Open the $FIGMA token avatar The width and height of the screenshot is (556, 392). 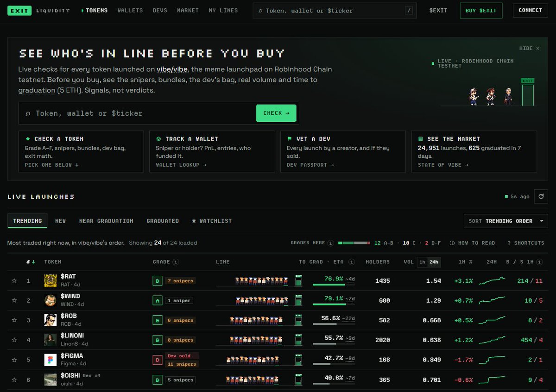[x=51, y=360]
